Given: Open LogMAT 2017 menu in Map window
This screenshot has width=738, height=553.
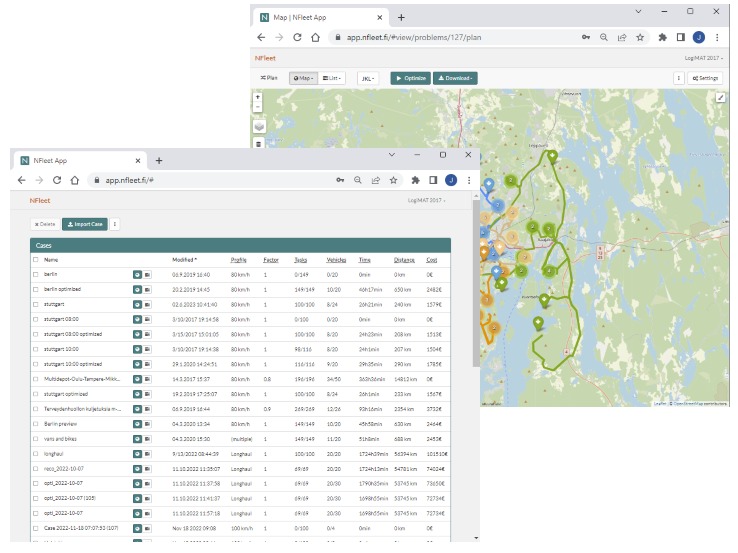Looking at the screenshot, I should point(704,58).
